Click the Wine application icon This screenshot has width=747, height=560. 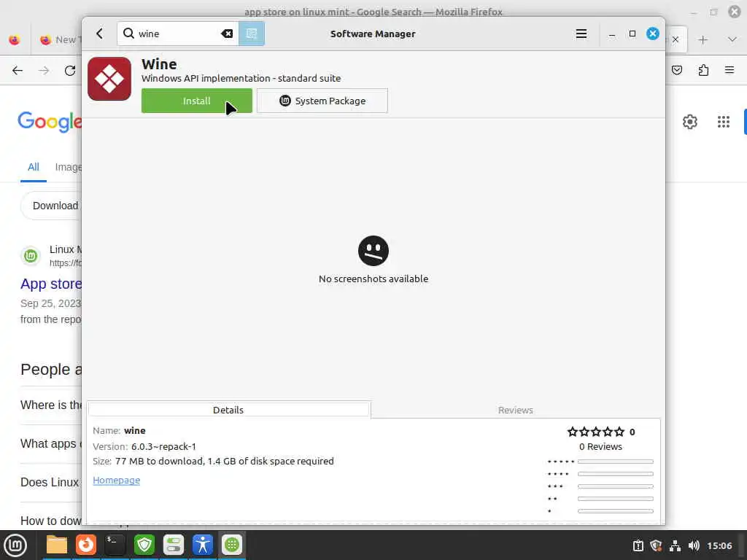coord(109,79)
